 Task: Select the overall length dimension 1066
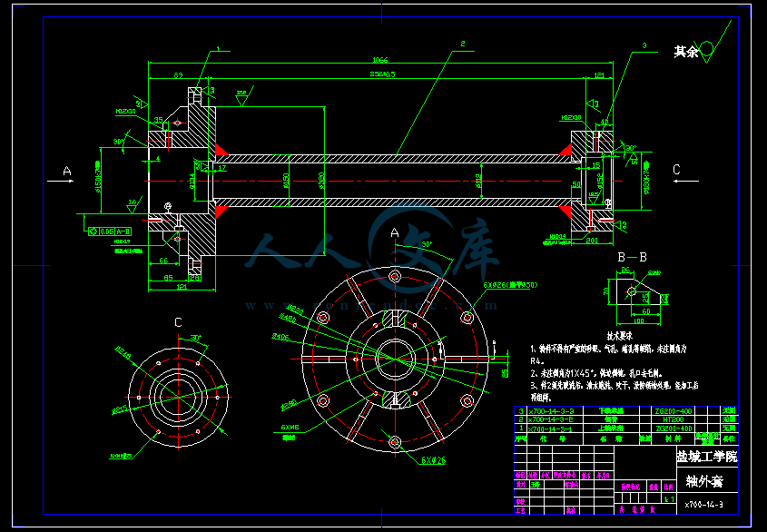pyautogui.click(x=380, y=60)
